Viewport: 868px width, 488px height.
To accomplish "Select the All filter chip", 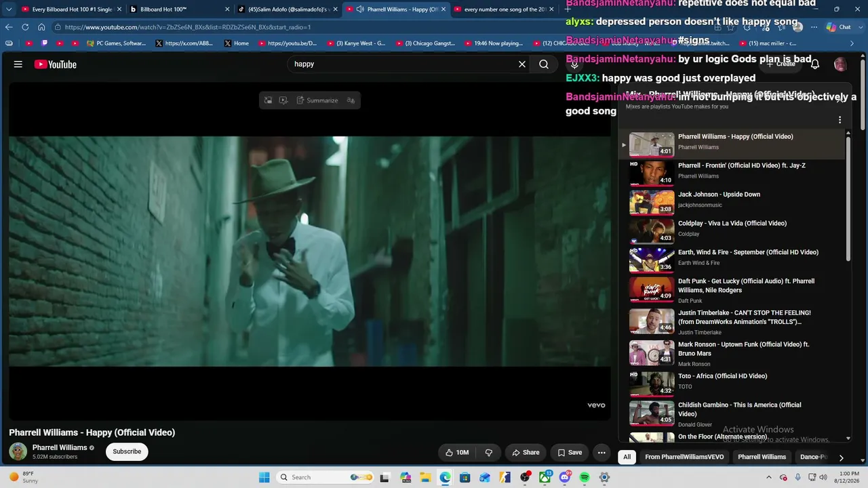I will click(627, 457).
